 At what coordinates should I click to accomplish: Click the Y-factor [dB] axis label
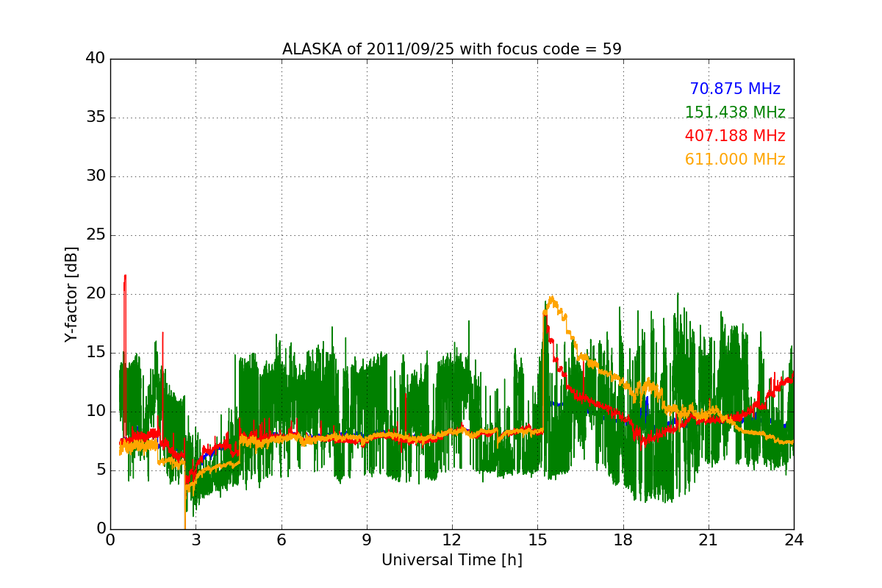tap(71, 294)
